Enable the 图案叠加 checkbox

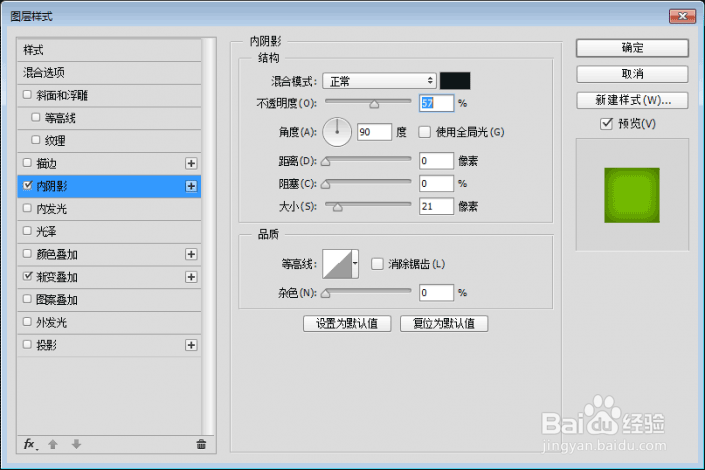(27, 299)
